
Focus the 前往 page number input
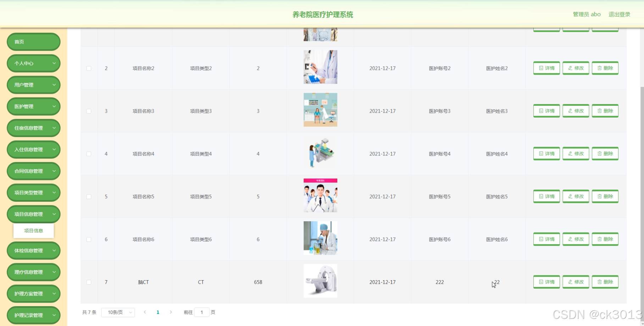click(x=202, y=313)
